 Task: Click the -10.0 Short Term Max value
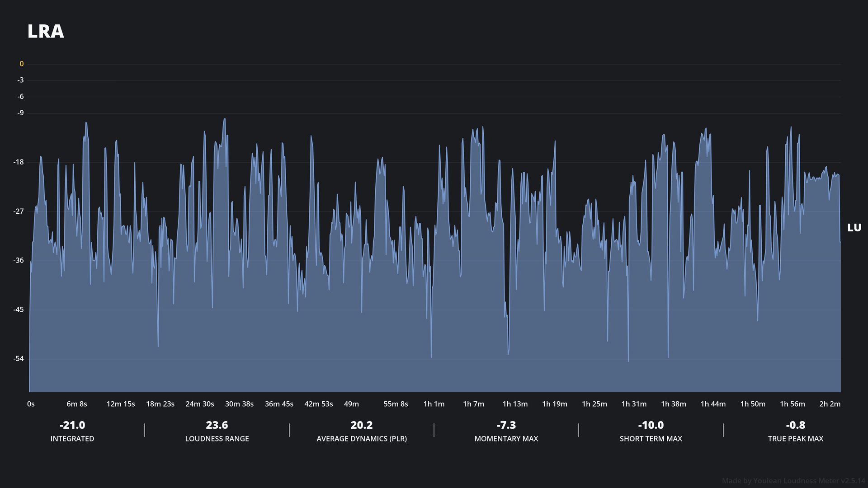tap(651, 425)
